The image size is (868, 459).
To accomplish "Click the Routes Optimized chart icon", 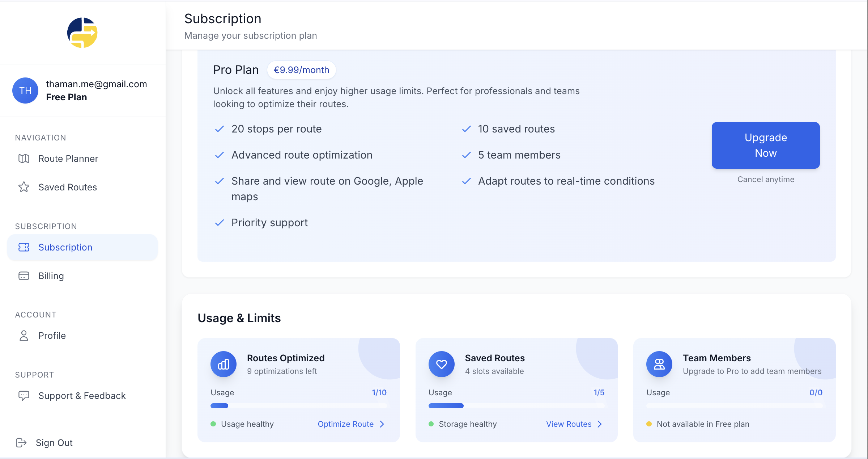I will tap(224, 364).
